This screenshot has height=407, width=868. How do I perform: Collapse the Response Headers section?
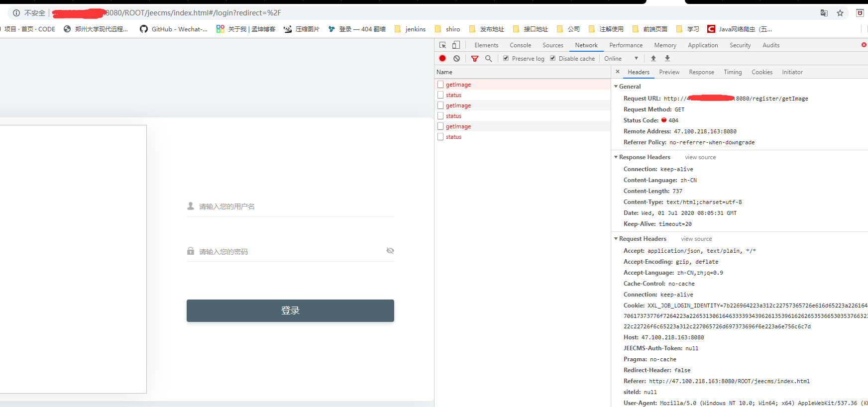point(616,157)
